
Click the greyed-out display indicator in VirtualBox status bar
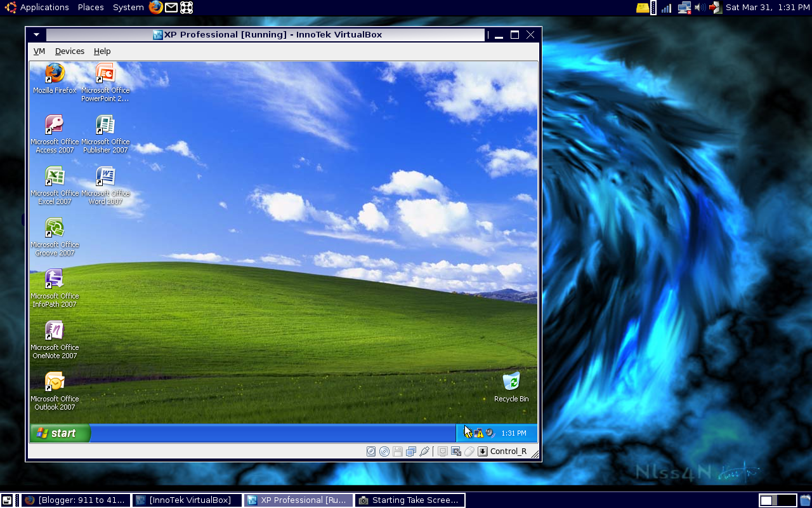pyautogui.click(x=443, y=451)
